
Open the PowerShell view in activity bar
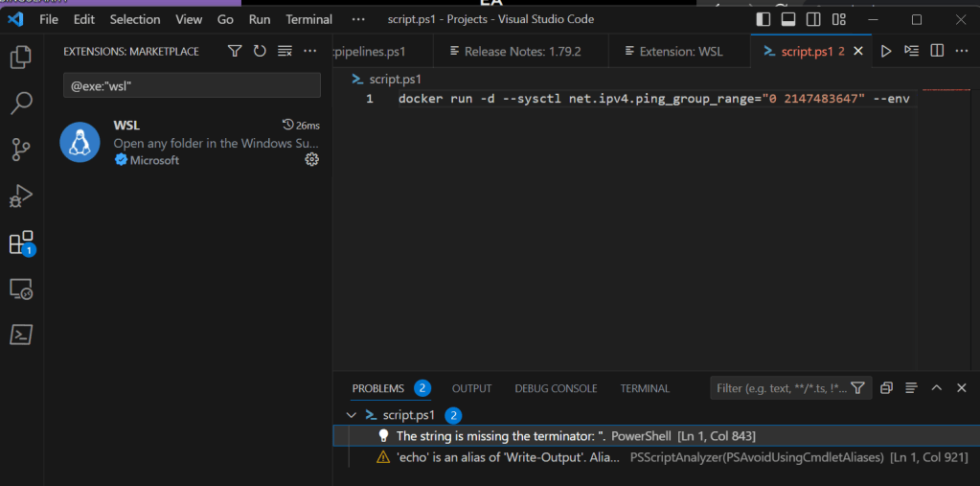pyautogui.click(x=21, y=336)
